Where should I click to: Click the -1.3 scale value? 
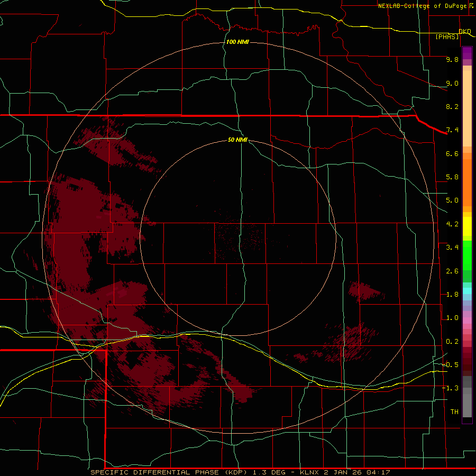tap(450, 388)
